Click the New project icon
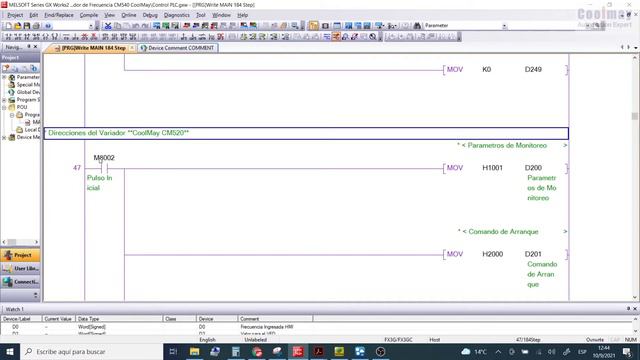This screenshot has width=640, height=360. click(8, 26)
